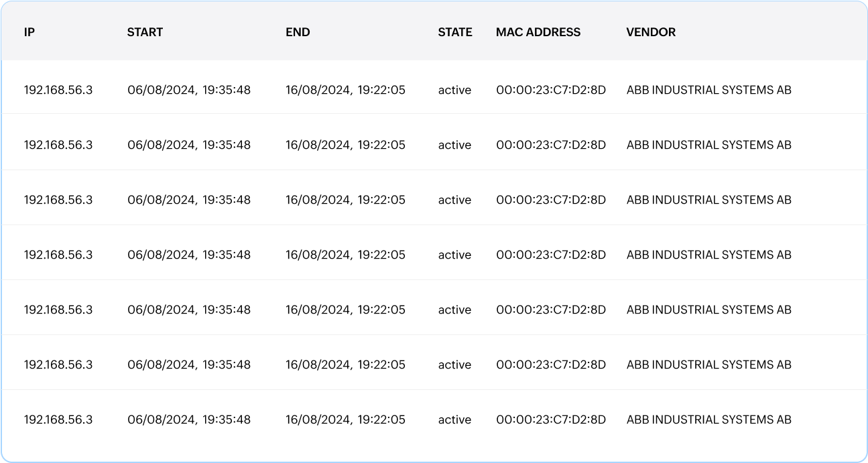Click the MAC address in the last row
This screenshot has width=868, height=463.
coord(551,419)
